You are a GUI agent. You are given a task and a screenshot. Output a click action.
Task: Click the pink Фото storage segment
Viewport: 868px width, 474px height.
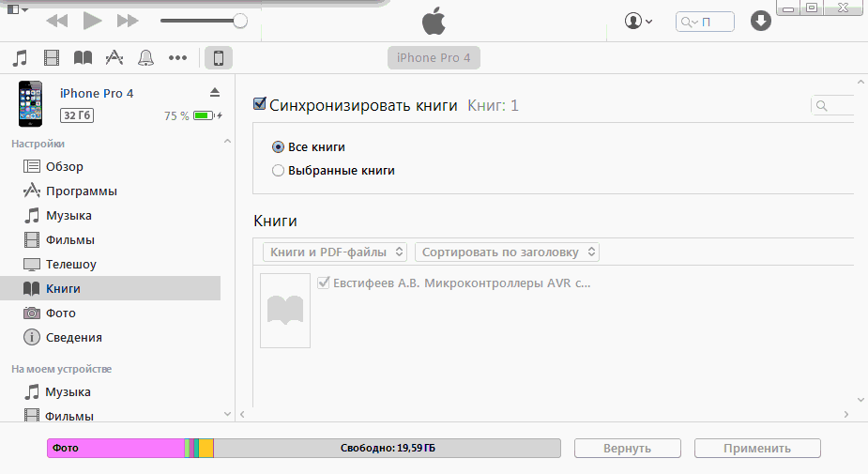[x=115, y=448]
